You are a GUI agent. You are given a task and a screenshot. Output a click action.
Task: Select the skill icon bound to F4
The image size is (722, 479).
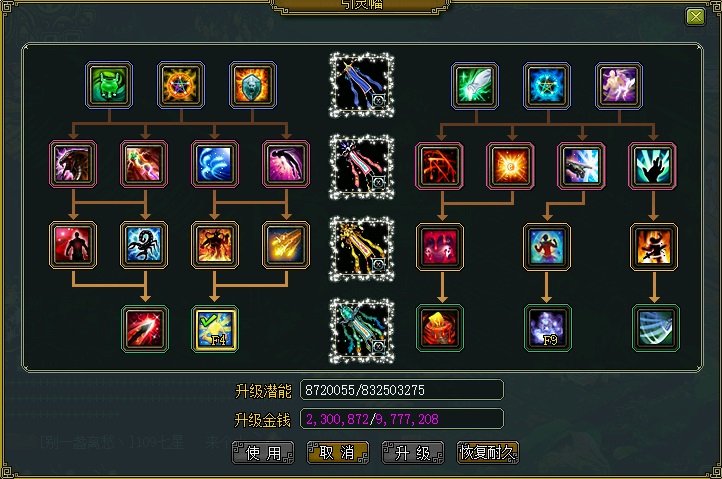pos(215,328)
